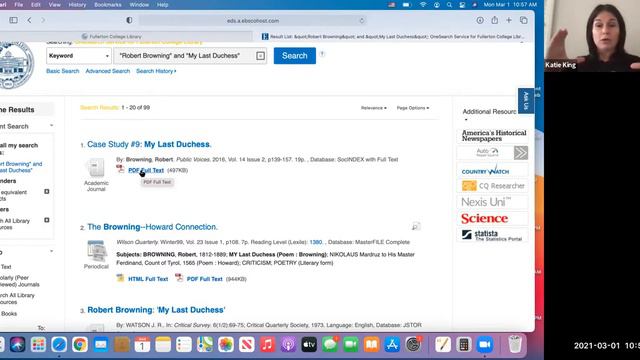Click Academic Journal icon of first result
640x360 pixels.
(x=96, y=168)
